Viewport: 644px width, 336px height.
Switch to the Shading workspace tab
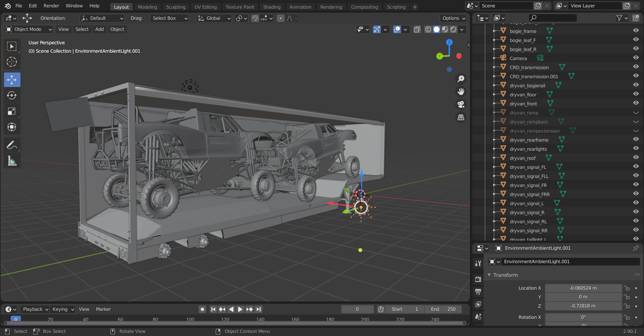(x=271, y=7)
